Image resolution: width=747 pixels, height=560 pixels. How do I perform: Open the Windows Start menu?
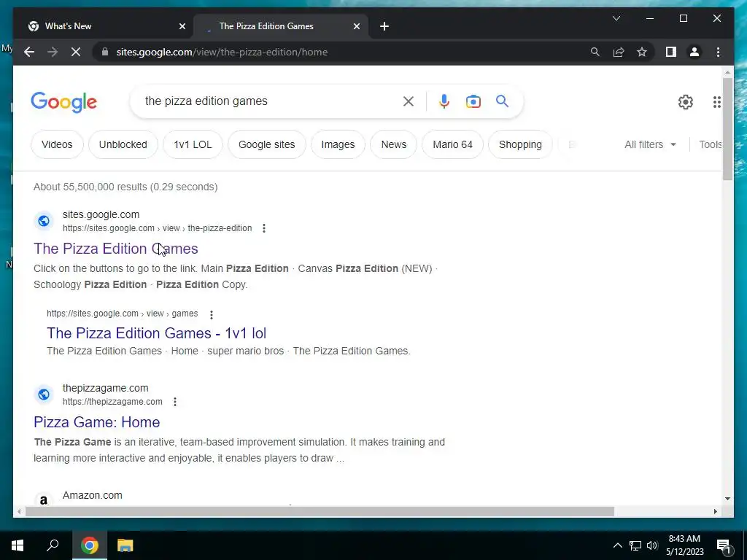pos(18,545)
